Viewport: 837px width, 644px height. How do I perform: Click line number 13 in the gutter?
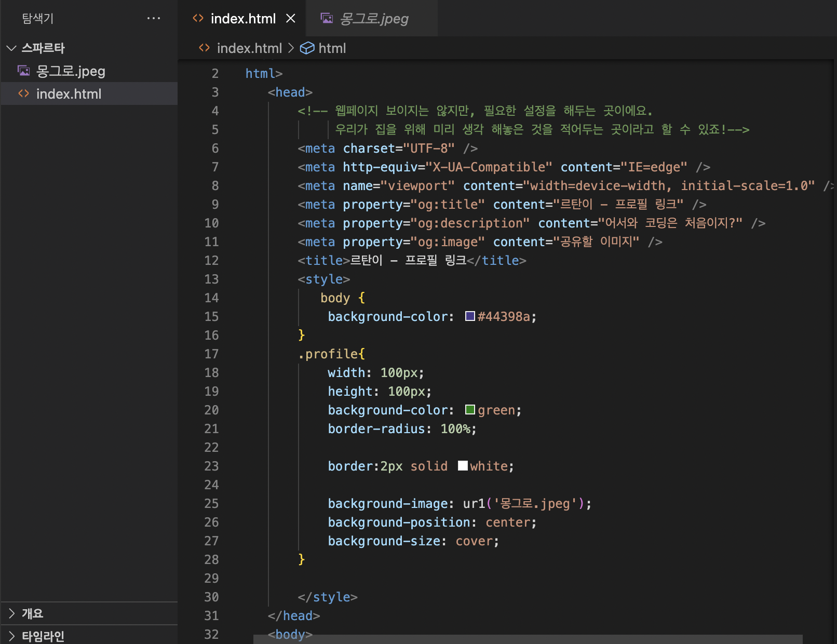[x=211, y=279]
